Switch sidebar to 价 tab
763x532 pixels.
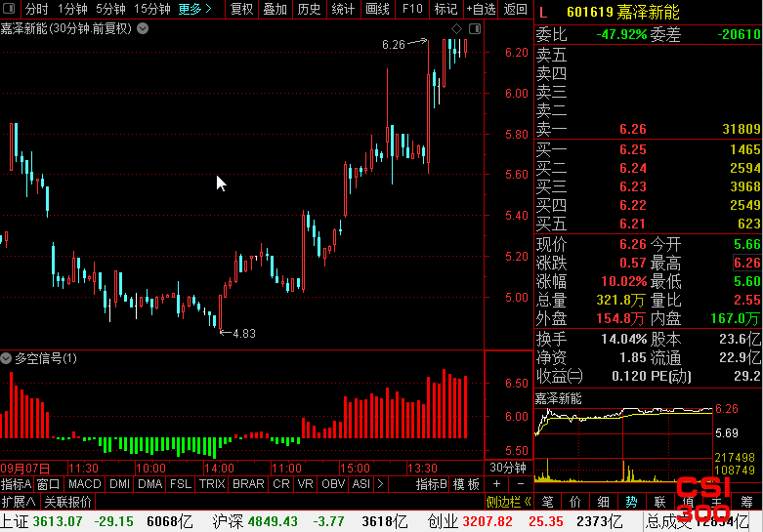coord(575,502)
